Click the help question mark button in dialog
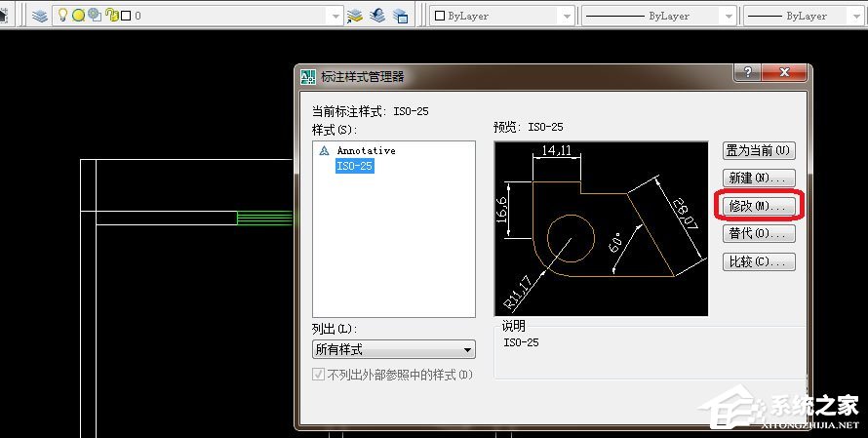This screenshot has width=868, height=438. point(746,74)
